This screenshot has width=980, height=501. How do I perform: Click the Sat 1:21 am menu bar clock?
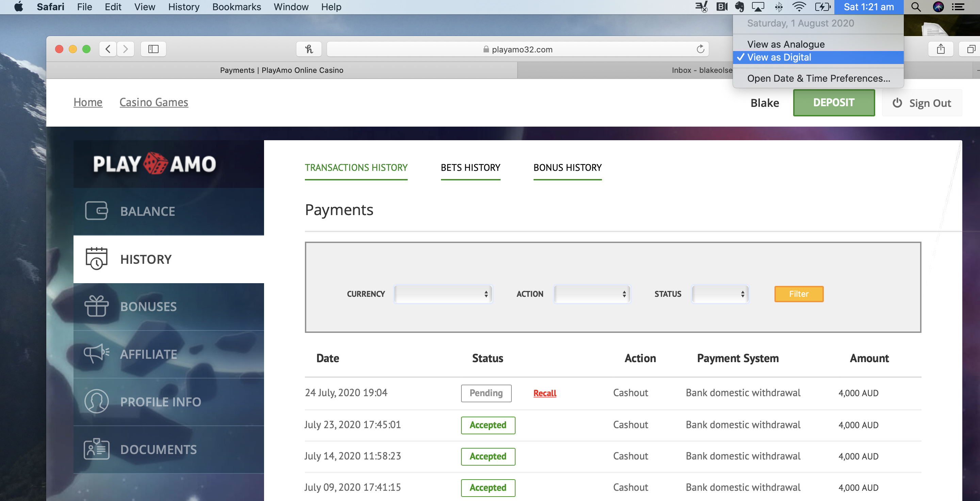coord(868,7)
